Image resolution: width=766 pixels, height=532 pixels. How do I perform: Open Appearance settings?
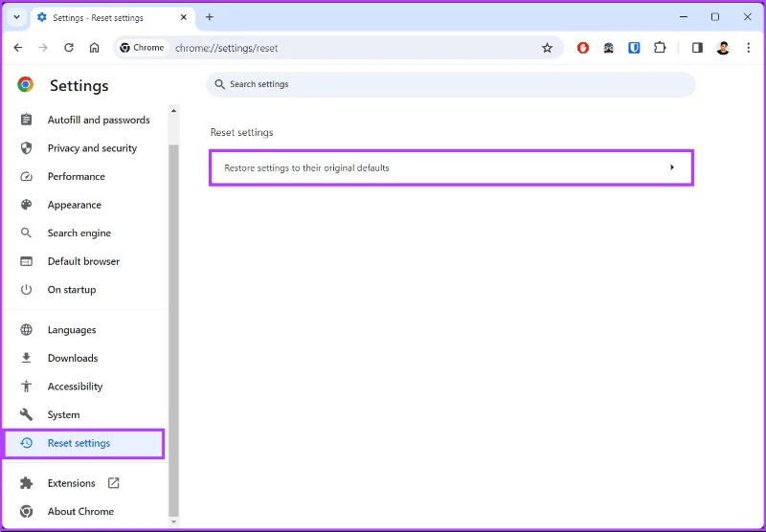(x=84, y=205)
